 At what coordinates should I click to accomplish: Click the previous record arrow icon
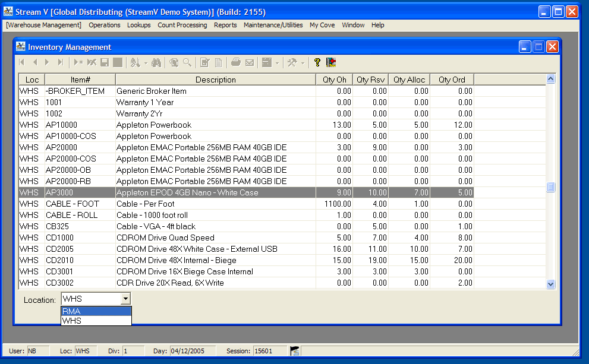coord(35,62)
